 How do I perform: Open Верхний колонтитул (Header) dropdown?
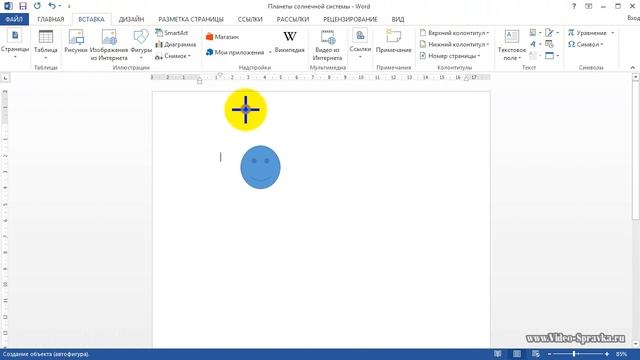(x=454, y=33)
